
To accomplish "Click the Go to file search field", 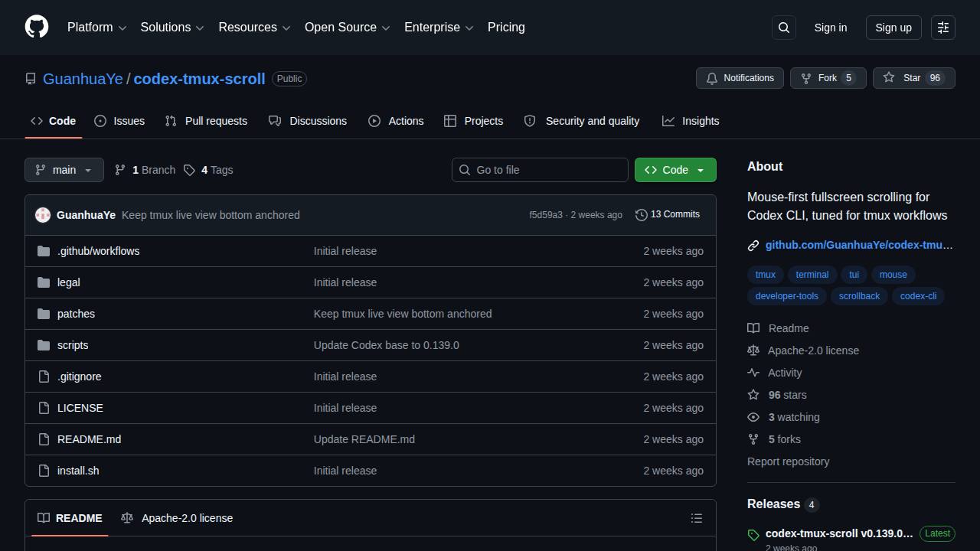I will (540, 170).
